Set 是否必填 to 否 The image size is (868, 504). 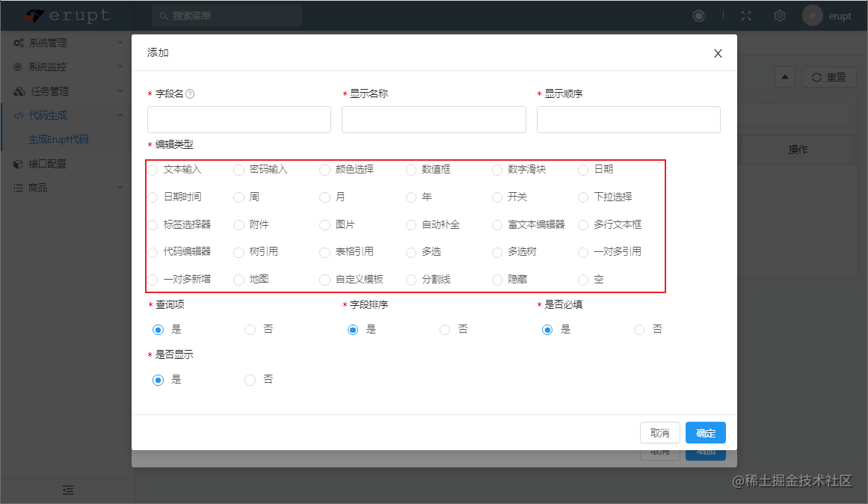tap(639, 330)
